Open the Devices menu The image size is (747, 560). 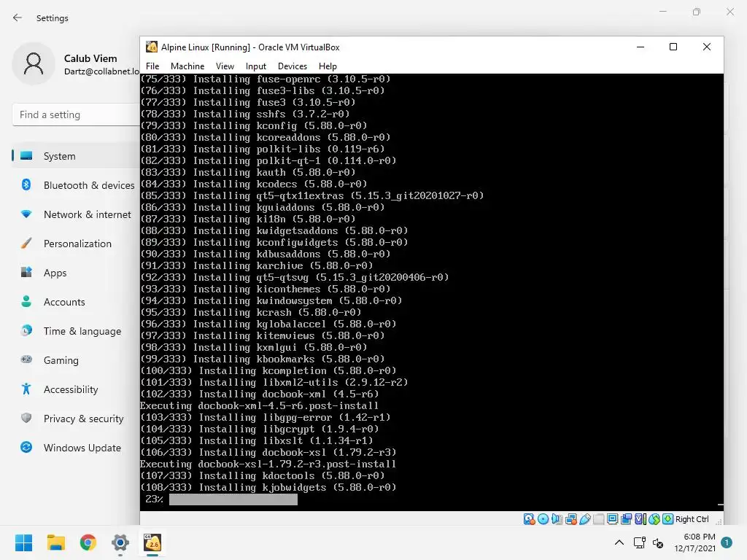[293, 66]
